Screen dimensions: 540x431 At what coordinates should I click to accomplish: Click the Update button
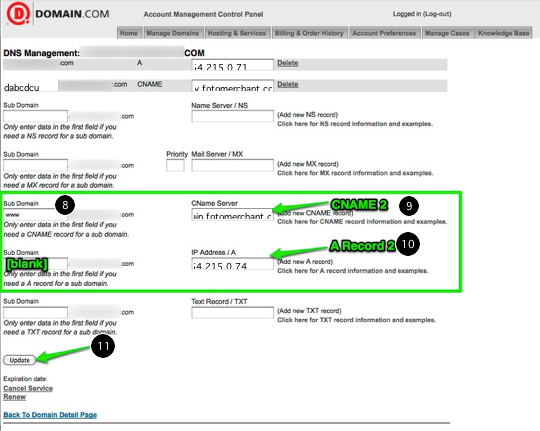click(x=20, y=360)
